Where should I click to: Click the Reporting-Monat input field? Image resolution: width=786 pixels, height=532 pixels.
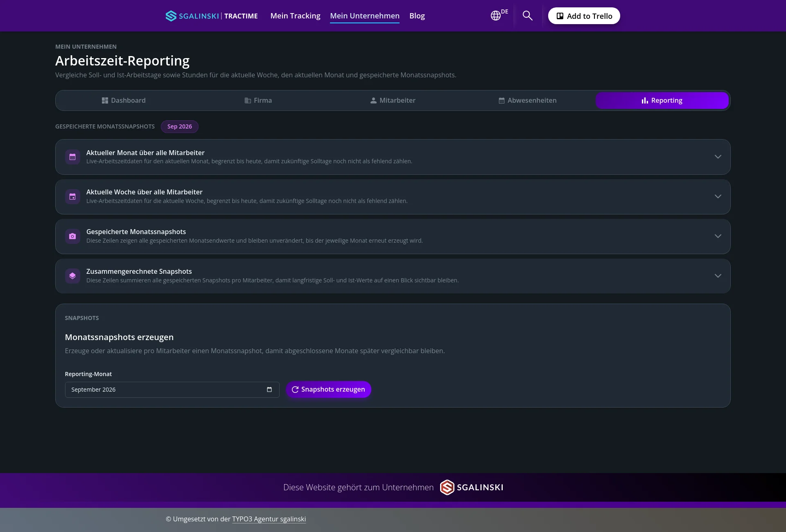172,390
